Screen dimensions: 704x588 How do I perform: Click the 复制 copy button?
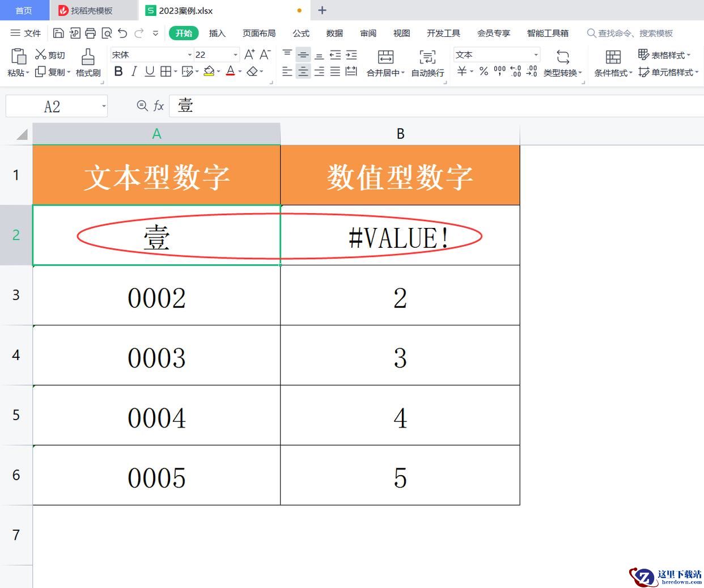click(52, 72)
